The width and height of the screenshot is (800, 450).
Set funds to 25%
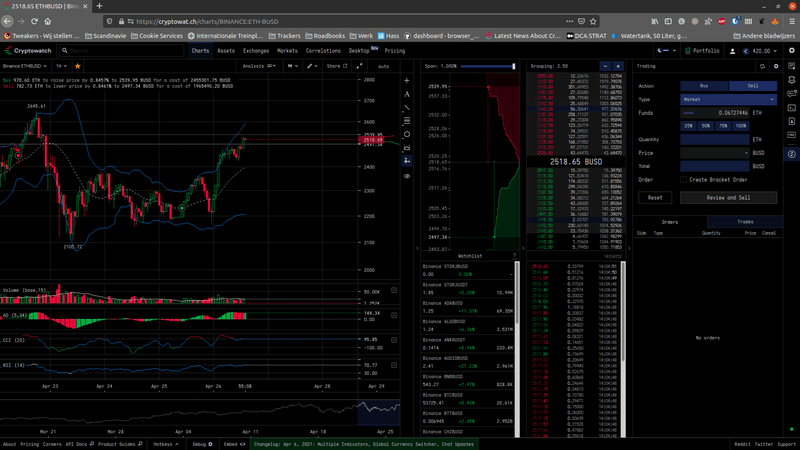688,126
